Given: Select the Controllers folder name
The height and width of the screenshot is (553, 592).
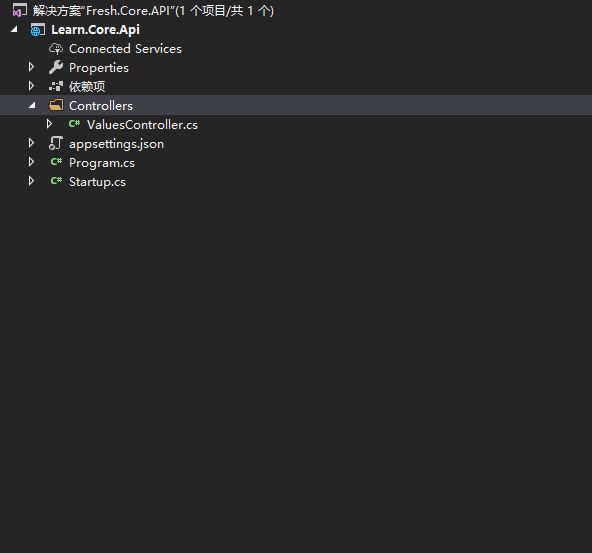Looking at the screenshot, I should click(x=101, y=106).
